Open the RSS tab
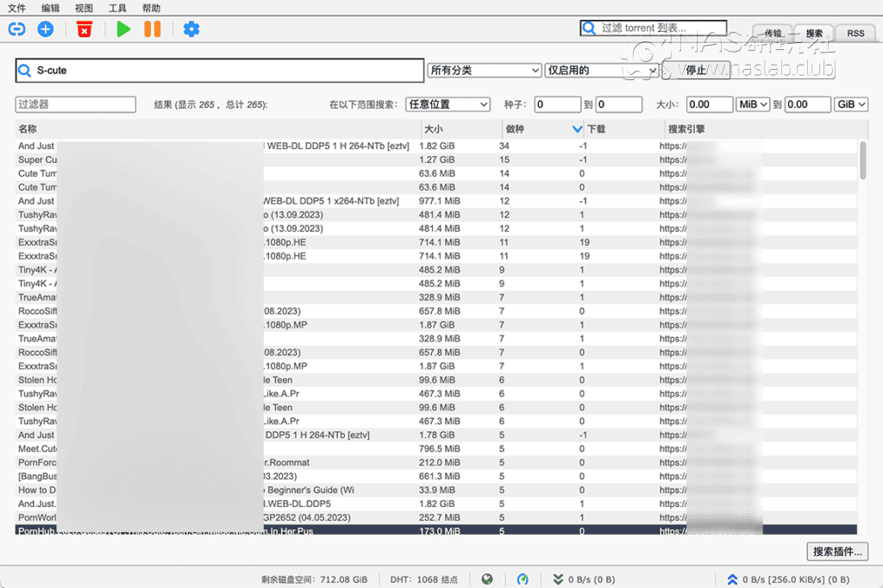Image resolution: width=883 pixels, height=588 pixels. pos(855,33)
